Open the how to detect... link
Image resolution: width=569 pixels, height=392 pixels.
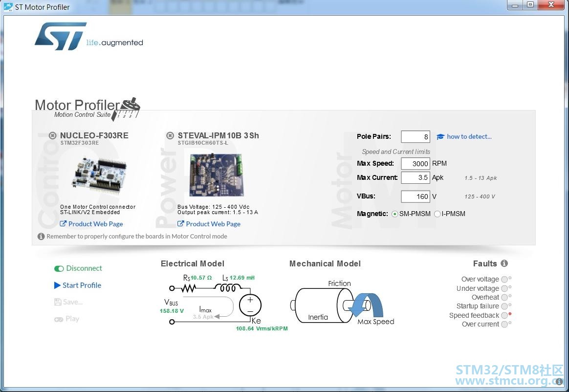point(469,136)
